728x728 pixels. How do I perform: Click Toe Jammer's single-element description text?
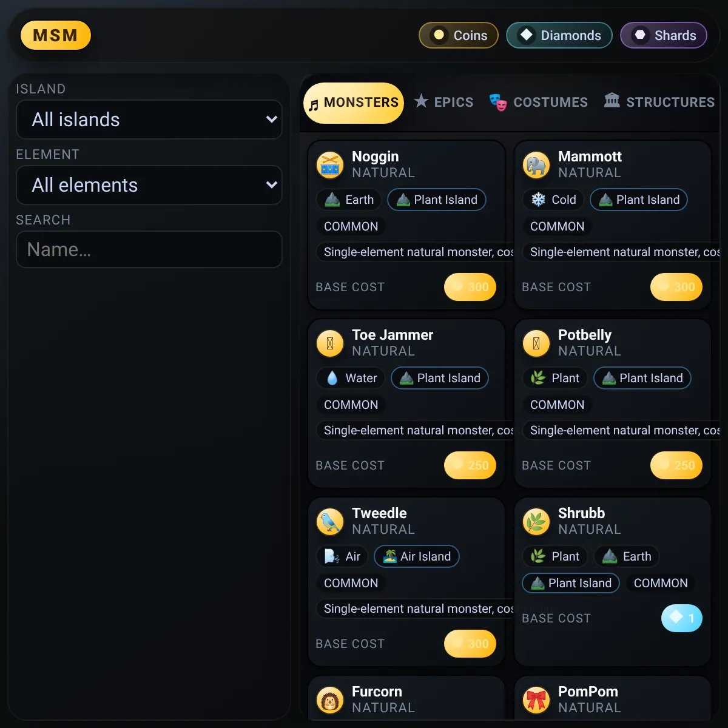click(x=415, y=430)
